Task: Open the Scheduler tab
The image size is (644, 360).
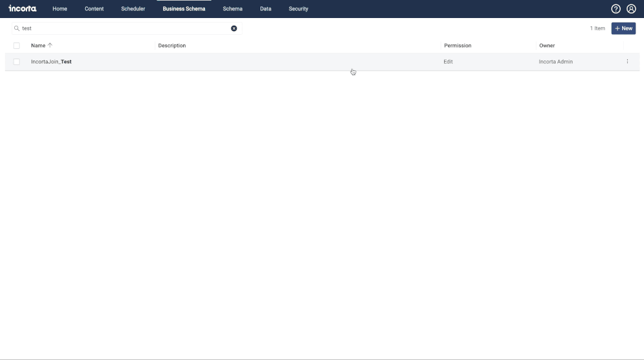Action: [133, 9]
